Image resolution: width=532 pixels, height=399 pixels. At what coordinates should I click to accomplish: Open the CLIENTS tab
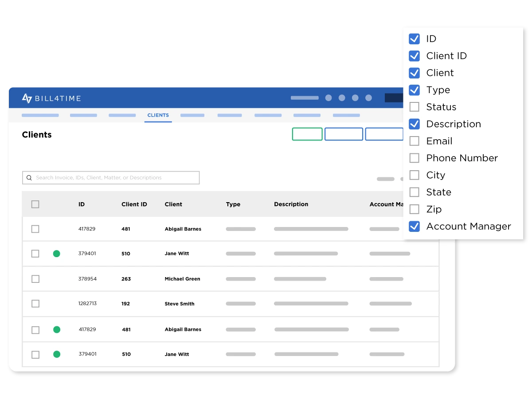pos(158,115)
